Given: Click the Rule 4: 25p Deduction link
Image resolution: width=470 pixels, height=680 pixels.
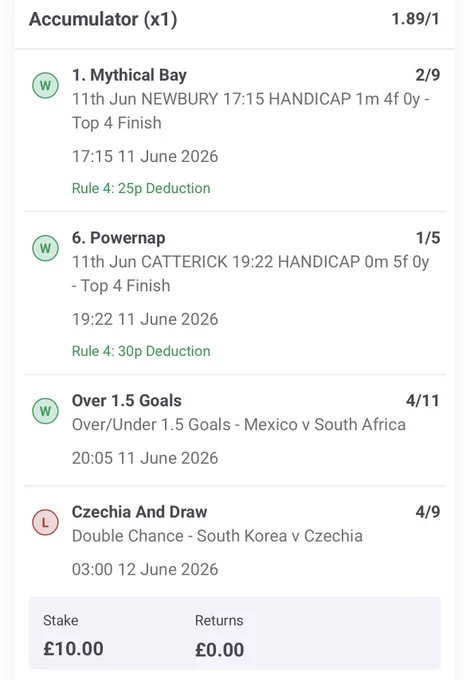Looking at the screenshot, I should 141,188.
